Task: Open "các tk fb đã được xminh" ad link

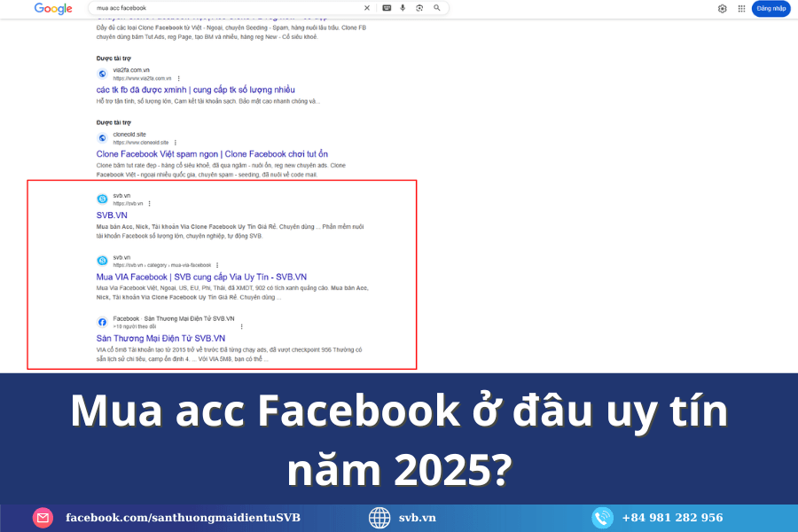Action: pos(195,90)
